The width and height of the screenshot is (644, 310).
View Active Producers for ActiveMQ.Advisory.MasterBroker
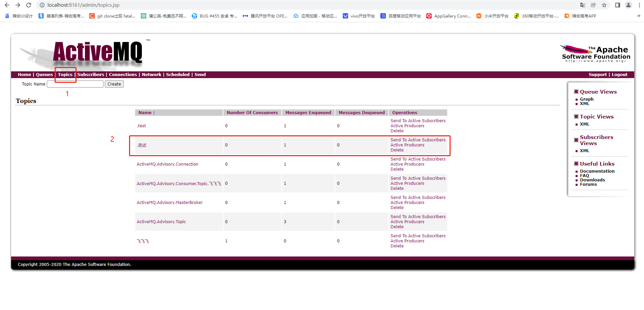click(x=407, y=203)
